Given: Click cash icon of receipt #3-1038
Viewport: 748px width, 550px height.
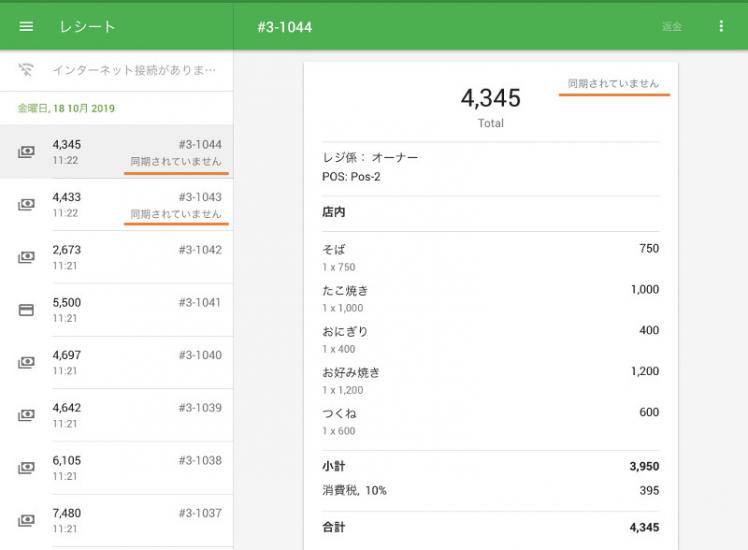Looking at the screenshot, I should pos(26,468).
